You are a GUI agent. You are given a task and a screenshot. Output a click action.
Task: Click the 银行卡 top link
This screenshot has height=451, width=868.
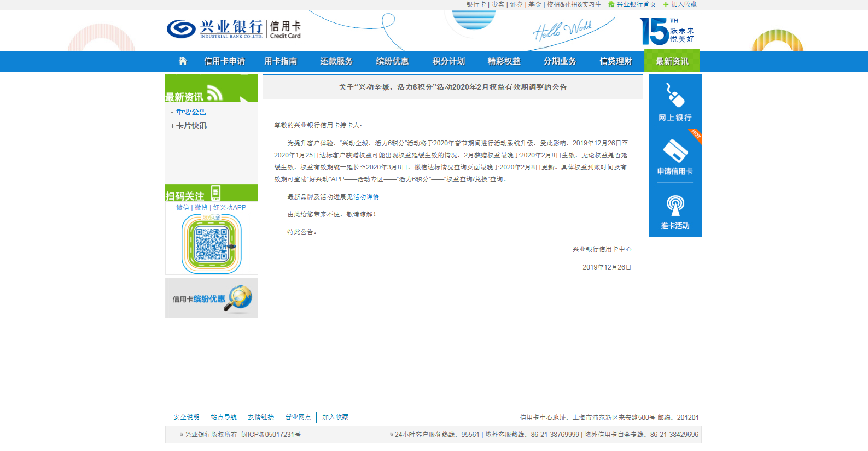click(x=476, y=4)
